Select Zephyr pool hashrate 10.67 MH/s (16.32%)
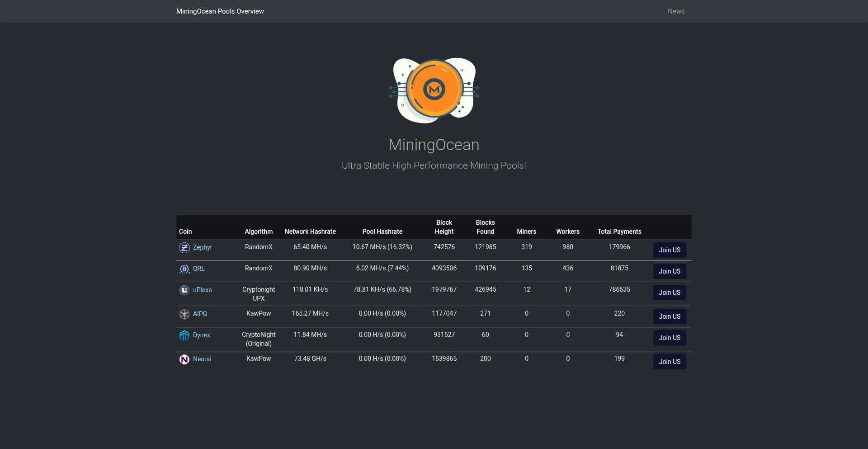 click(x=382, y=247)
